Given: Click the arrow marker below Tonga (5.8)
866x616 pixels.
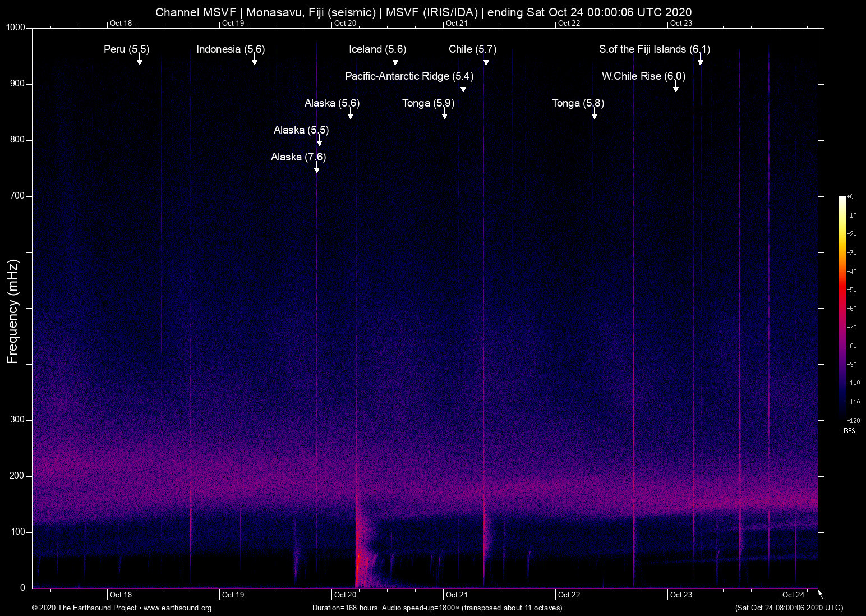Looking at the screenshot, I should pyautogui.click(x=595, y=114).
